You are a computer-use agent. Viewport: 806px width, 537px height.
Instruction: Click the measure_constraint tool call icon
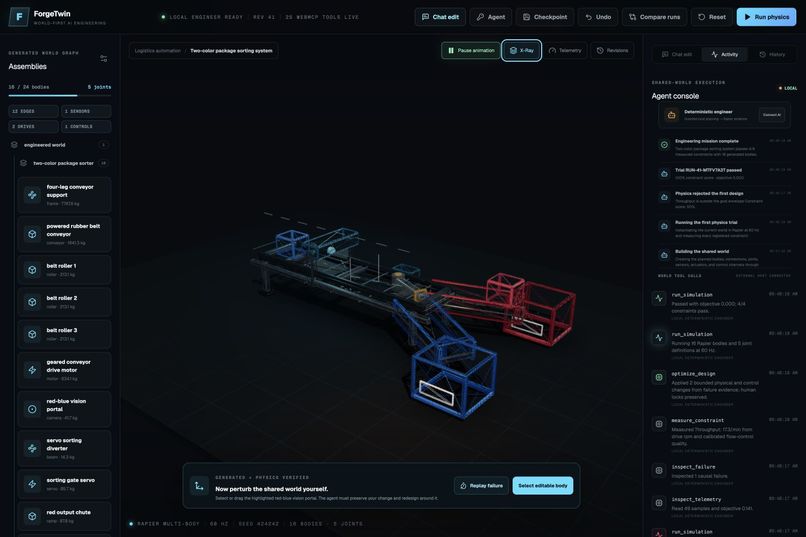pyautogui.click(x=659, y=424)
